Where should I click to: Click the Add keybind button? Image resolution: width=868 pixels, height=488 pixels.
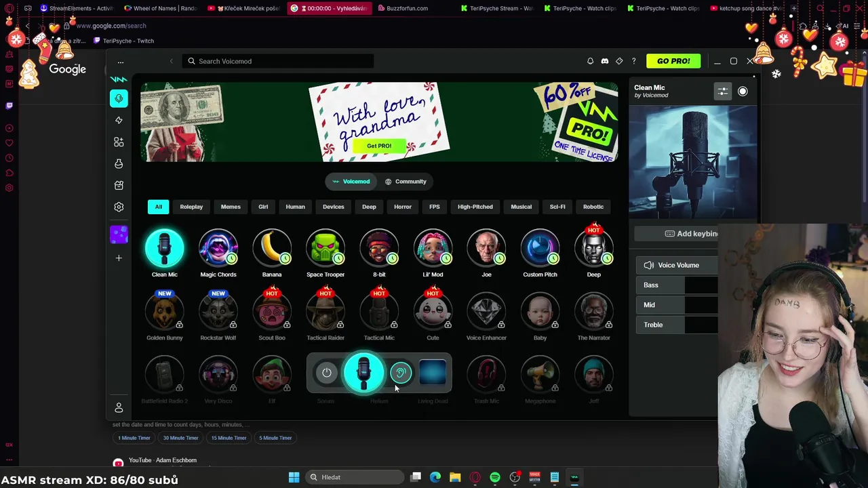(x=692, y=234)
